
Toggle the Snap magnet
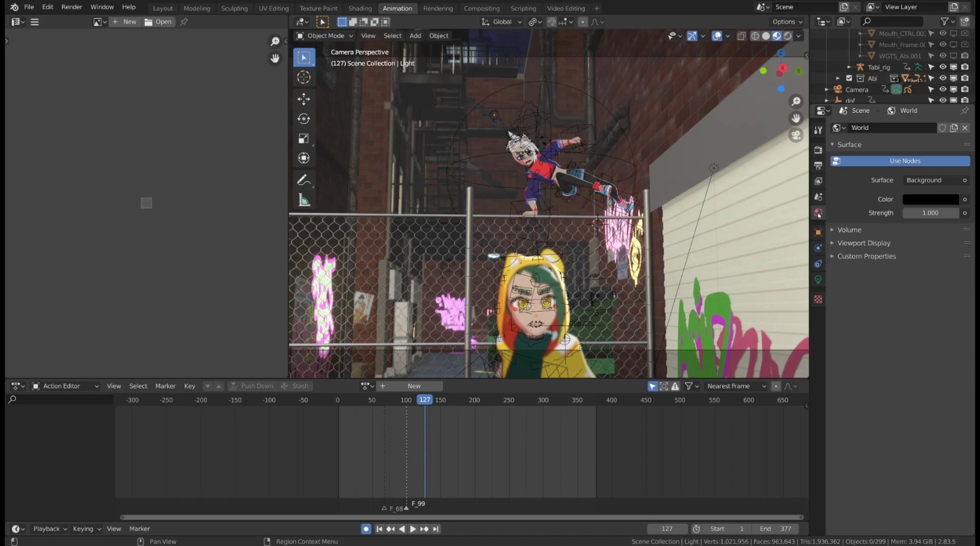pos(552,22)
